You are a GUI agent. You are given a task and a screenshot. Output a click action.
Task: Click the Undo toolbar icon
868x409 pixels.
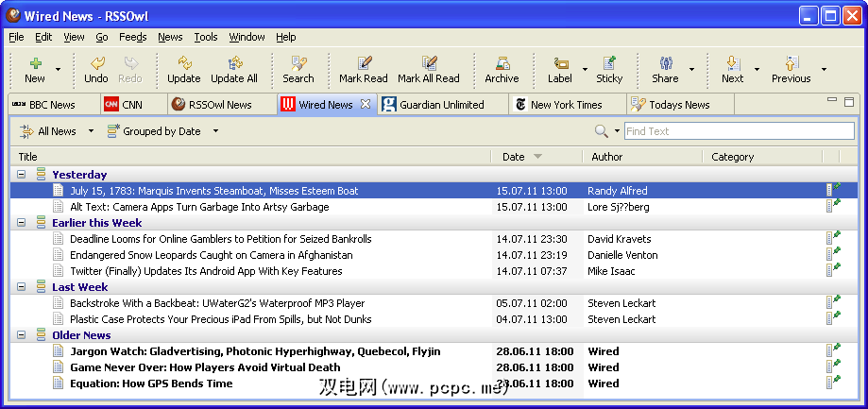coord(96,64)
